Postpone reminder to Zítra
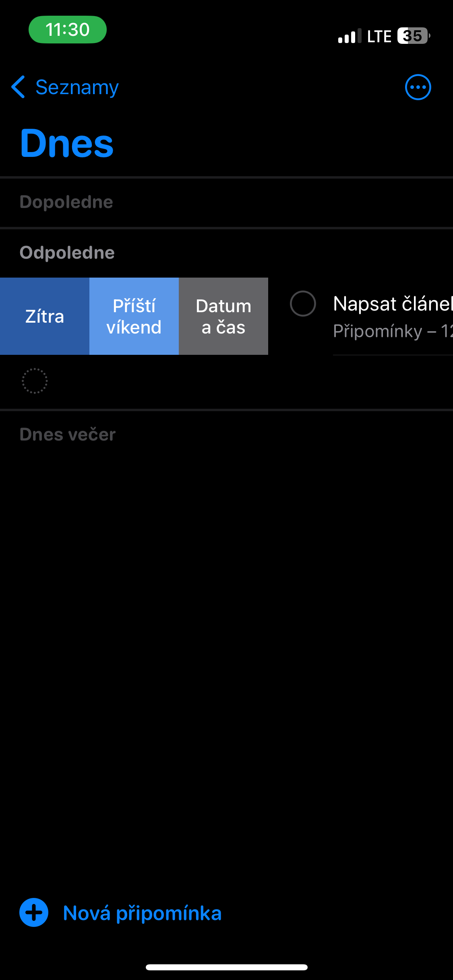 (45, 316)
